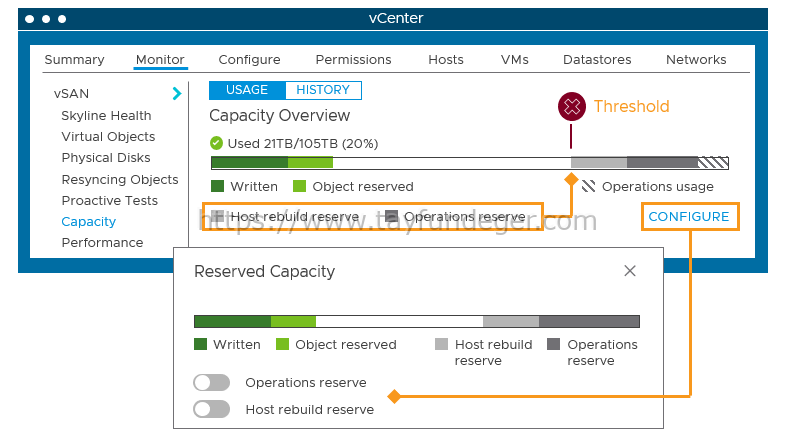
Task: Toggle the Host rebuild reserve switch
Action: (211, 409)
